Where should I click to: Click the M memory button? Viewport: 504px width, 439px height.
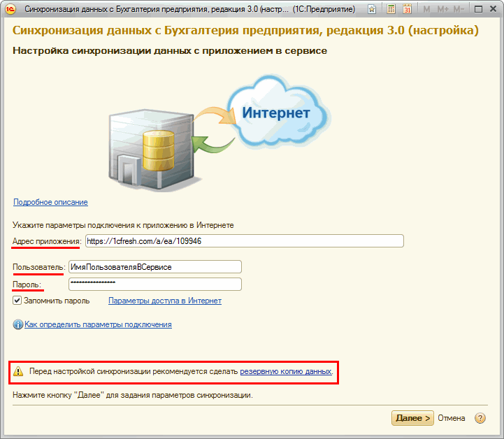click(x=426, y=9)
